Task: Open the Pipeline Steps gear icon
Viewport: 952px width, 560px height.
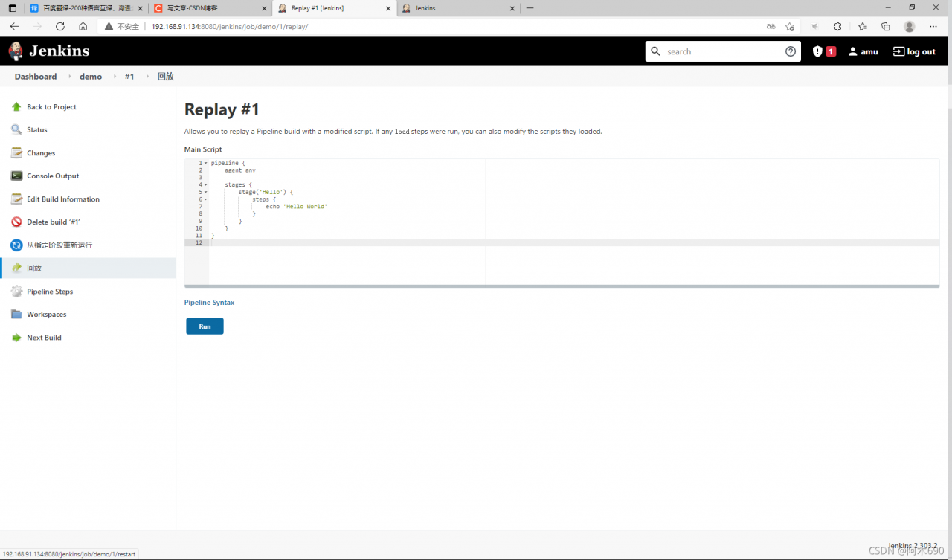Action: coord(16,292)
